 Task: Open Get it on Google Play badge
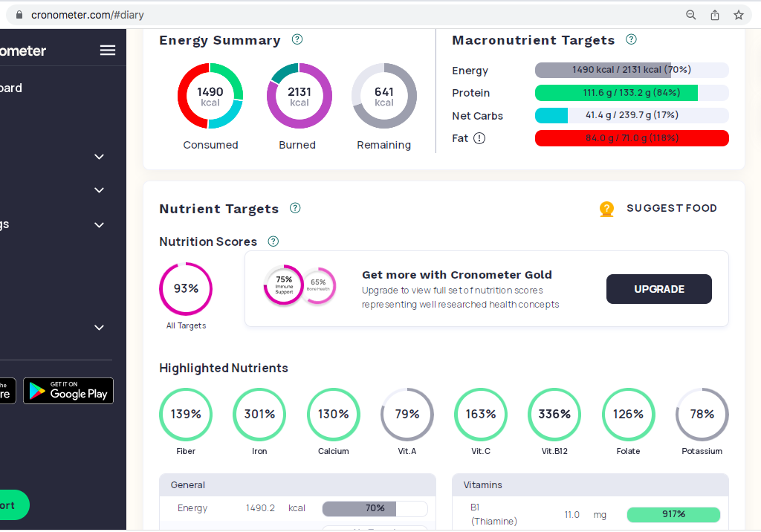(68, 391)
